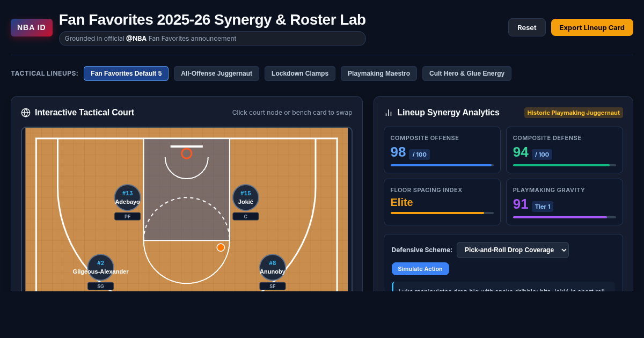Click the orange basketball on the court
644x338 pixels.
pyautogui.click(x=221, y=247)
